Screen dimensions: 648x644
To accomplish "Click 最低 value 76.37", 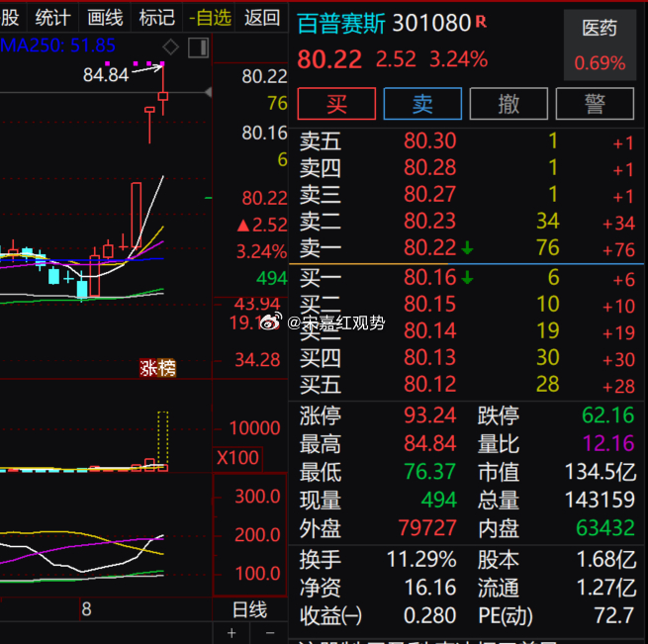I will click(429, 472).
